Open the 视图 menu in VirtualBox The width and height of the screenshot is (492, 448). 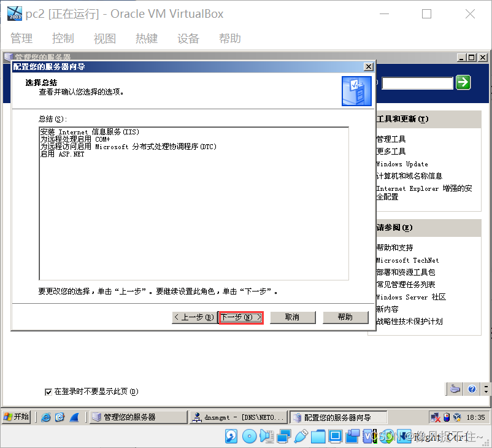tap(105, 38)
